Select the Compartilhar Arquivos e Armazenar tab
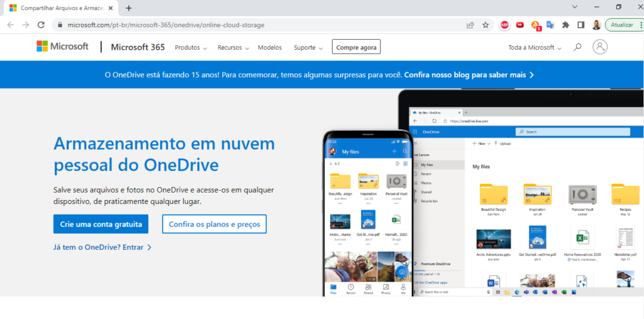 pyautogui.click(x=60, y=8)
